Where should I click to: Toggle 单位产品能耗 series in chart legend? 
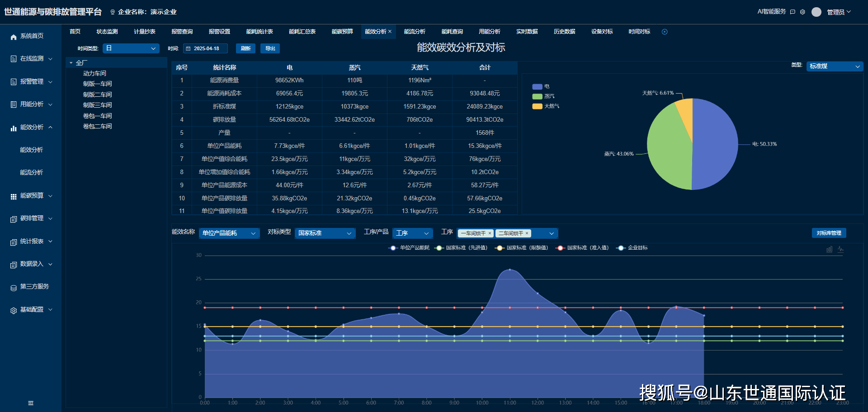409,248
